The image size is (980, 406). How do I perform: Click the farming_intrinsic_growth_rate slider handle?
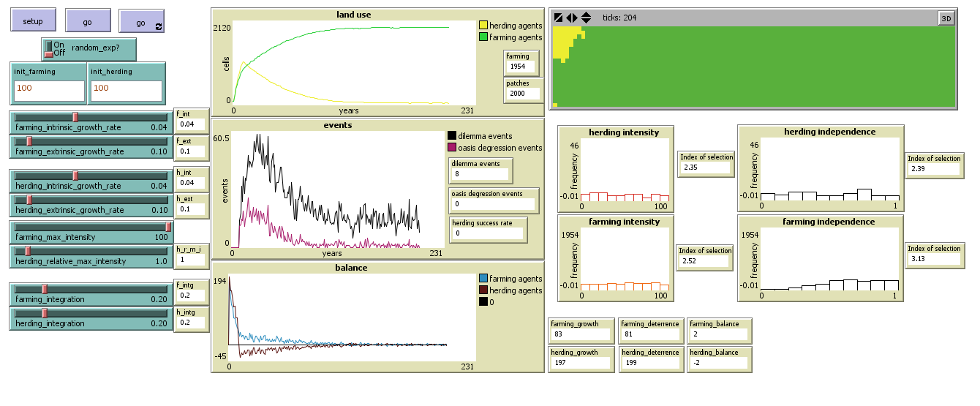tap(75, 117)
